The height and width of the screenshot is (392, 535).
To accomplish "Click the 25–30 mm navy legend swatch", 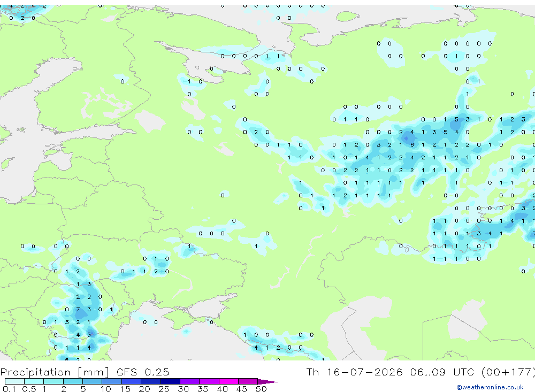I will 170,381.
